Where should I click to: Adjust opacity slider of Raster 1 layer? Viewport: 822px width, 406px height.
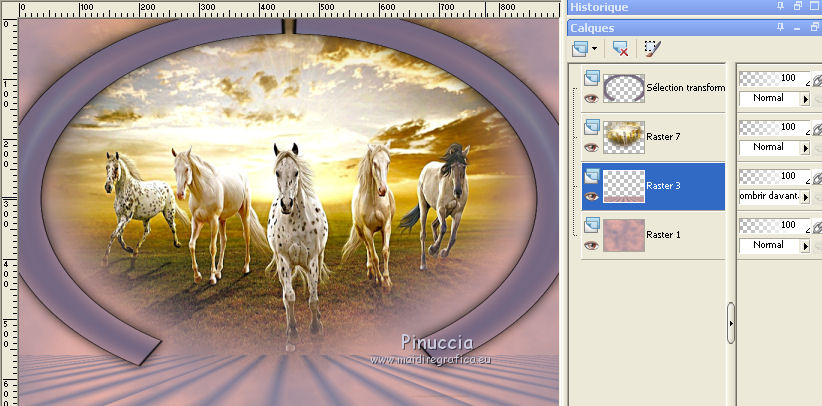coord(775,225)
